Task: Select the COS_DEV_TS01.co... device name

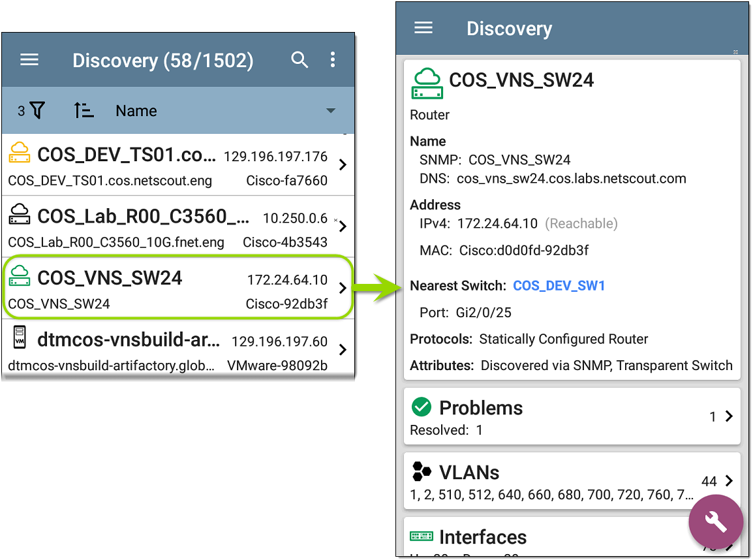Action: [127, 155]
